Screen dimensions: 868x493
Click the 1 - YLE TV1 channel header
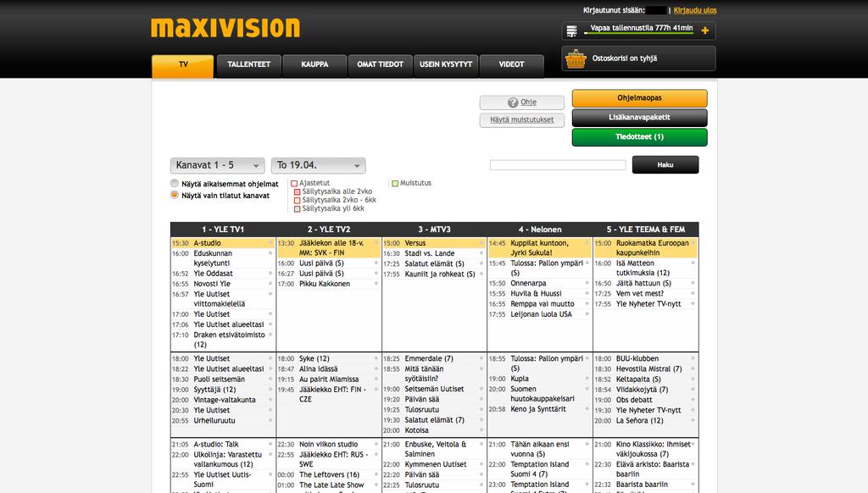point(223,229)
